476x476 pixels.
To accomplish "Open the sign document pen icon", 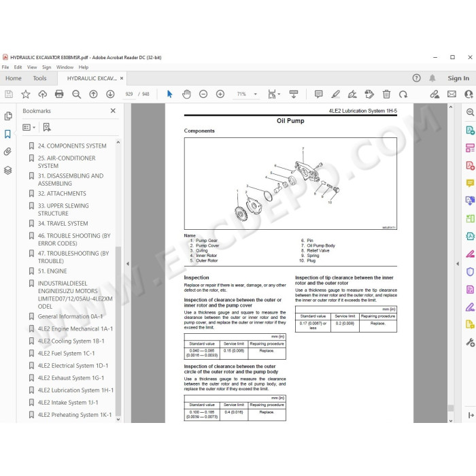I will [352, 94].
